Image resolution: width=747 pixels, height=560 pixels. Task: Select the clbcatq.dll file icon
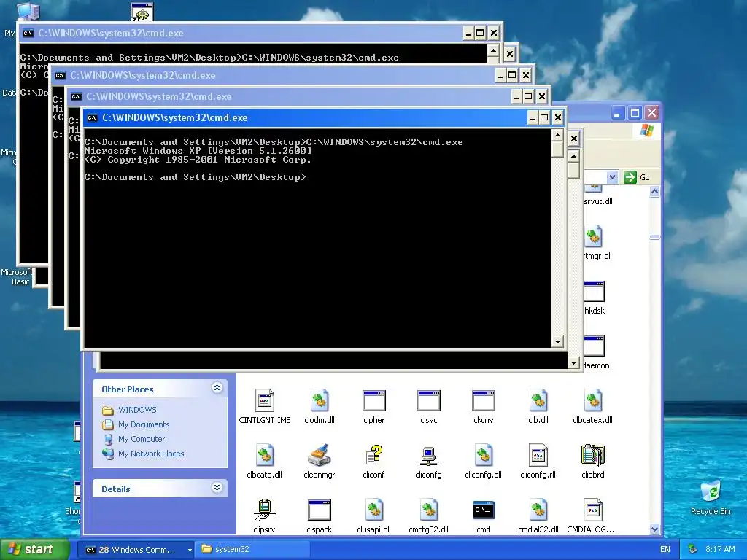(264, 455)
